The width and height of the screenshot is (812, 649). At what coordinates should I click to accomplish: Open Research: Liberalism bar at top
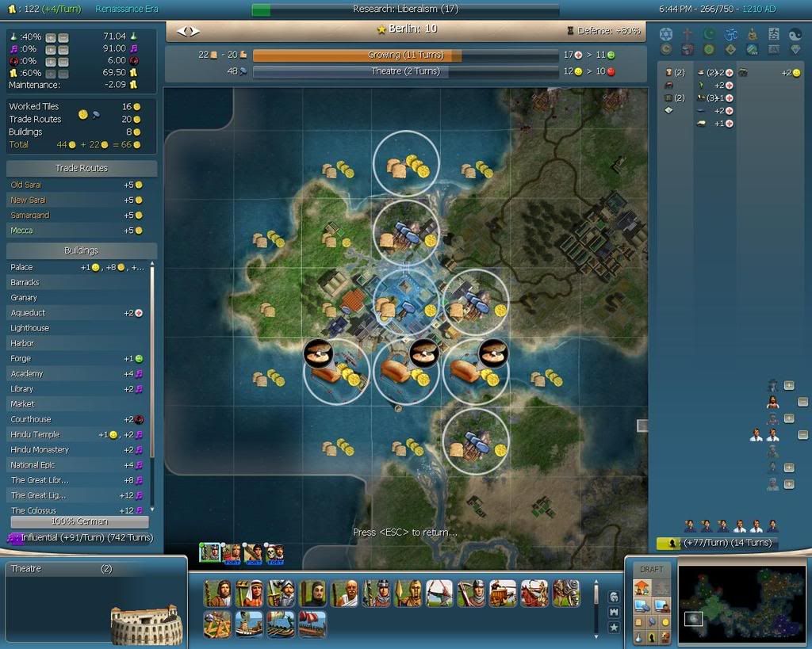(x=405, y=10)
